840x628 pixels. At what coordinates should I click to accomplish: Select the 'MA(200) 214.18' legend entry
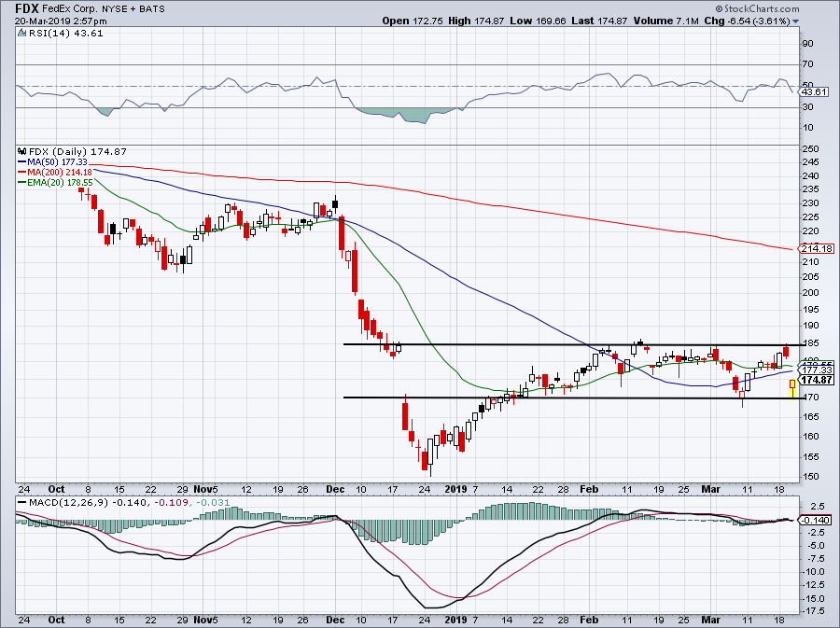tap(55, 173)
